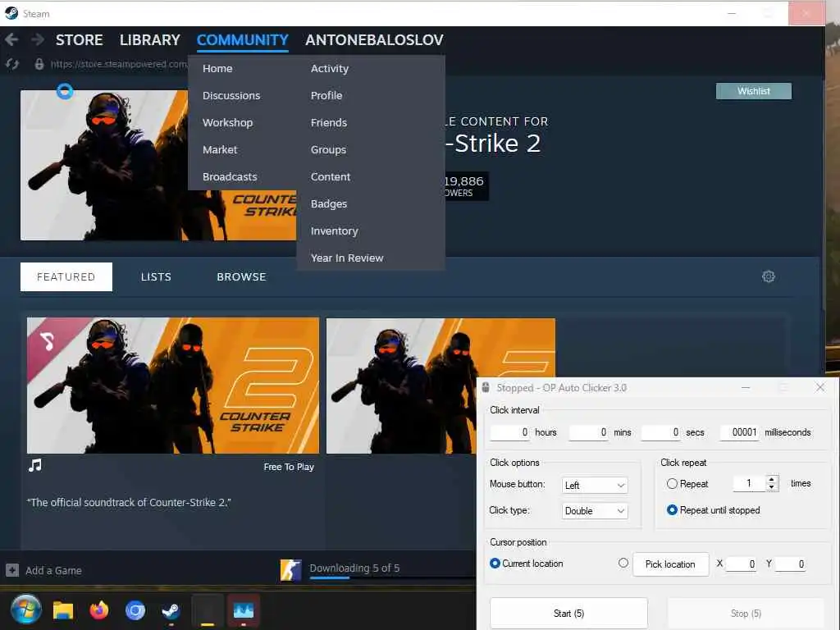Open Friends from the profile menu
Viewport: 840px width, 630px height.
[x=329, y=123]
